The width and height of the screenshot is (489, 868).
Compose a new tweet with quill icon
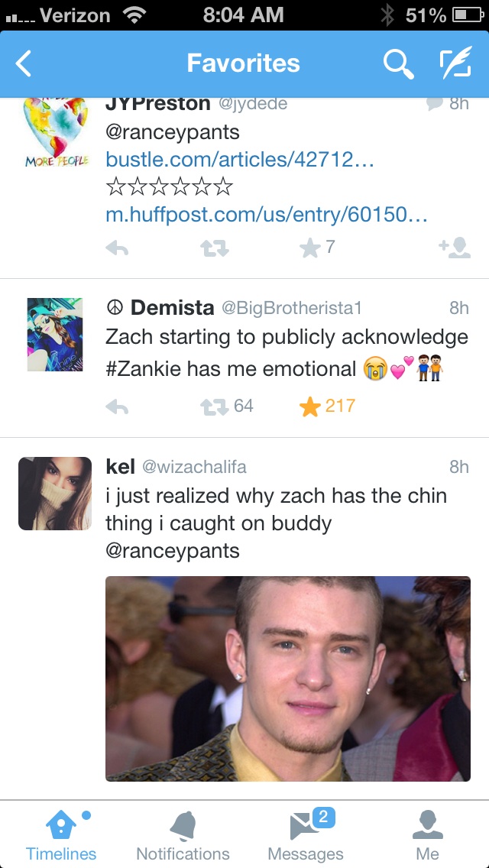pos(456,62)
